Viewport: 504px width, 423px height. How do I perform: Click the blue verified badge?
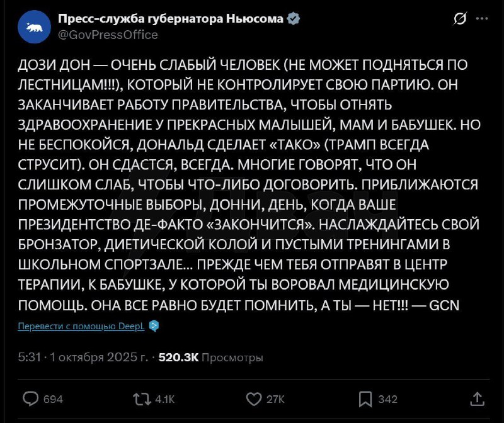click(294, 19)
